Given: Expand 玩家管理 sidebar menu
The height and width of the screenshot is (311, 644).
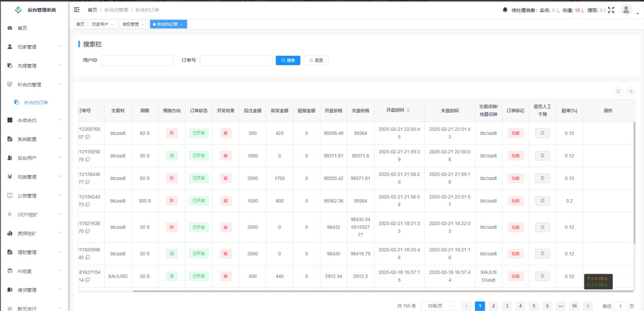Looking at the screenshot, I should [34, 47].
